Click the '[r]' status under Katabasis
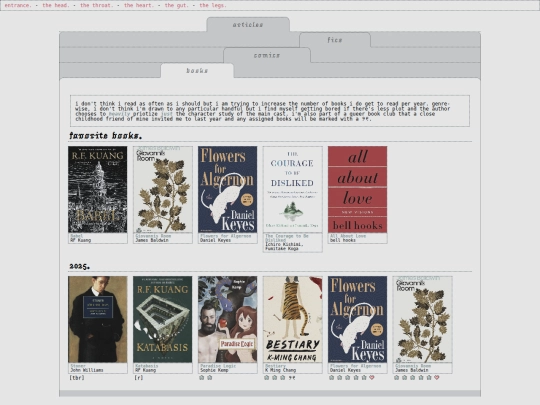540x405 pixels. [139, 377]
